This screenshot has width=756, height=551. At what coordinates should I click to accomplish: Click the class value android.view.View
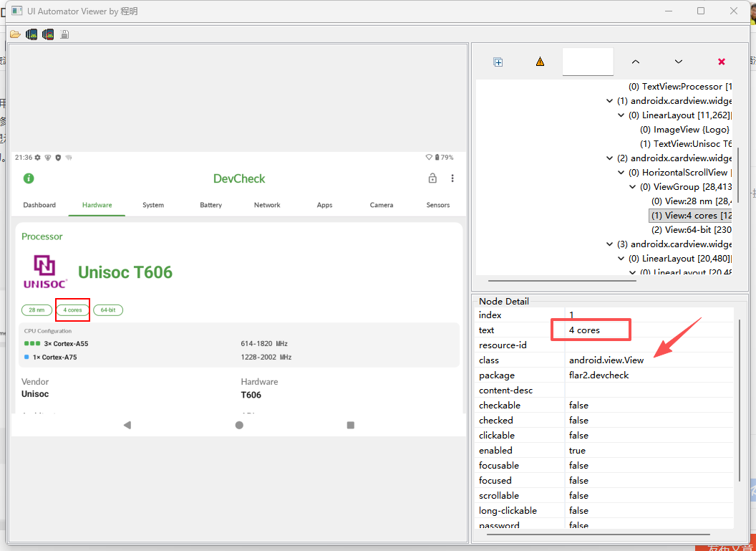pos(606,360)
